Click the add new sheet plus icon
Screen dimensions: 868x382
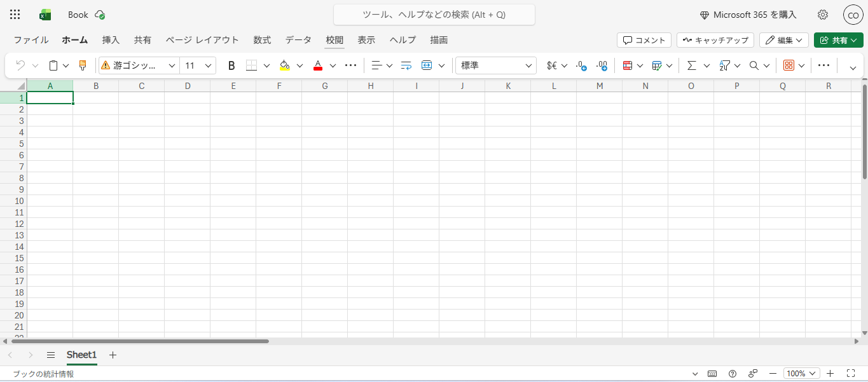[113, 355]
